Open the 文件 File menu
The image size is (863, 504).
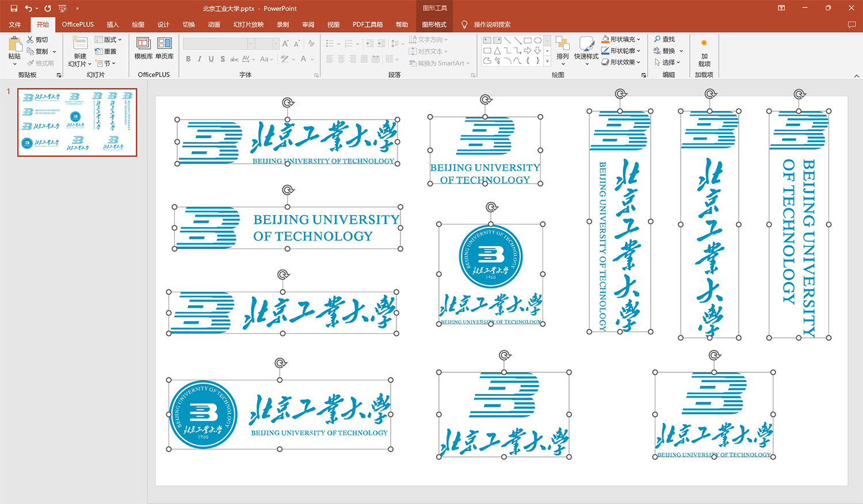tap(15, 25)
